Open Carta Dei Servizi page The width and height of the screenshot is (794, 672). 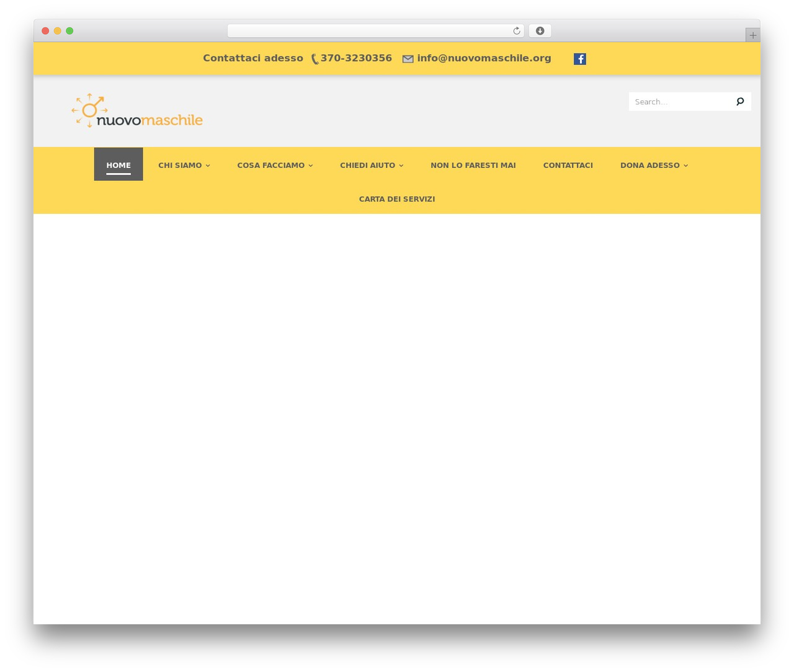point(397,199)
